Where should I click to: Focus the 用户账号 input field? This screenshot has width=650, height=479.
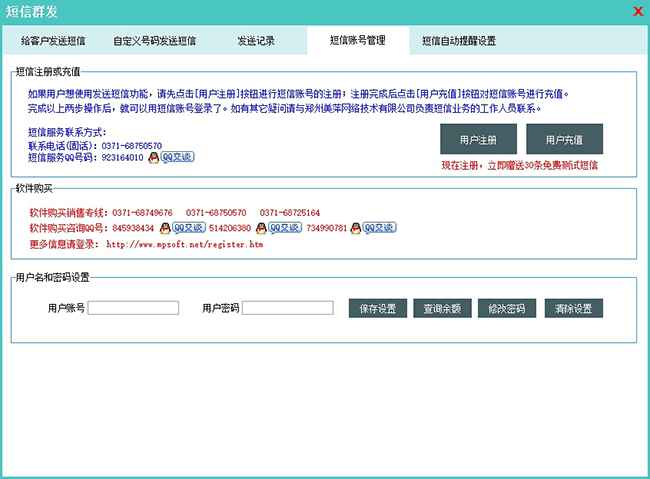133,308
